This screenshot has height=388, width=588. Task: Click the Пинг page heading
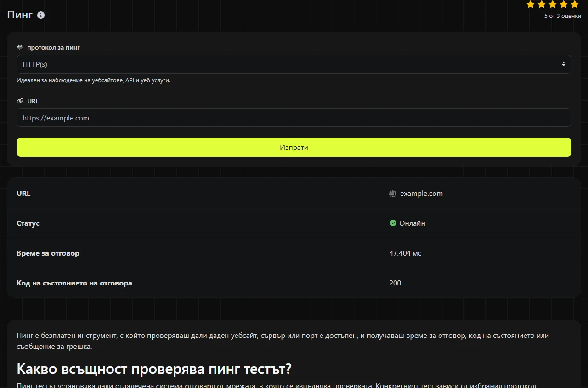click(x=20, y=15)
